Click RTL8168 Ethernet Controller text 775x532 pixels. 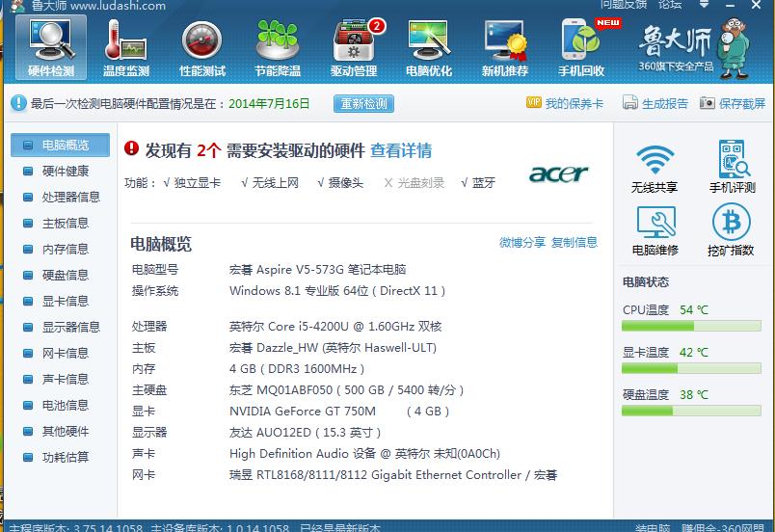pyautogui.click(x=393, y=475)
